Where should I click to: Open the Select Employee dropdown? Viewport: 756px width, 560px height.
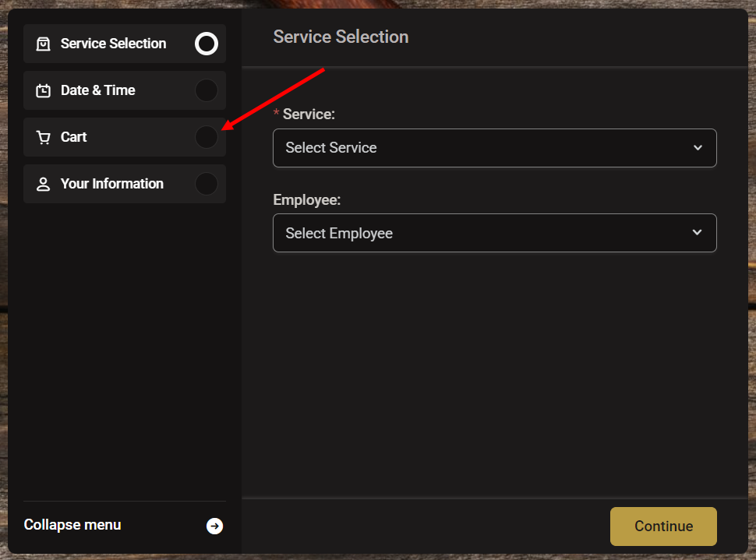[x=483, y=233]
